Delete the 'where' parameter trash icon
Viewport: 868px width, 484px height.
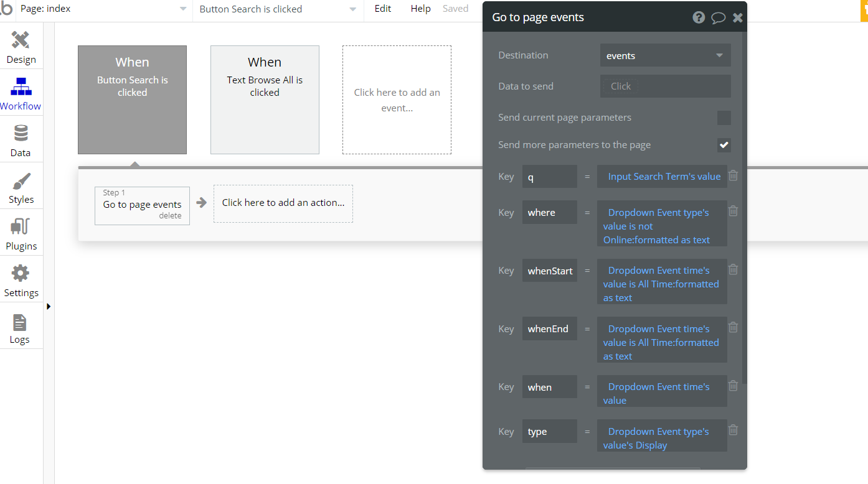734,211
